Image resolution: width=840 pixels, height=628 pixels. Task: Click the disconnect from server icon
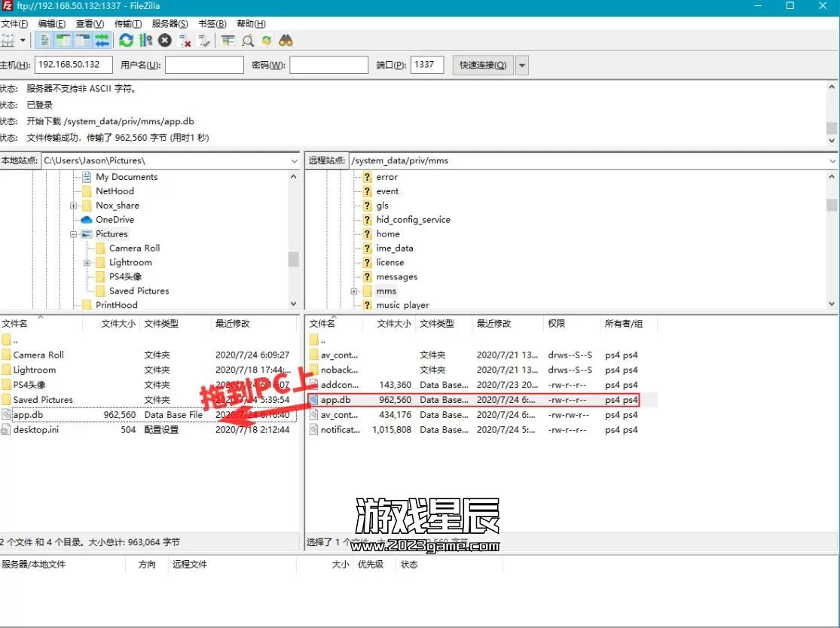click(184, 41)
